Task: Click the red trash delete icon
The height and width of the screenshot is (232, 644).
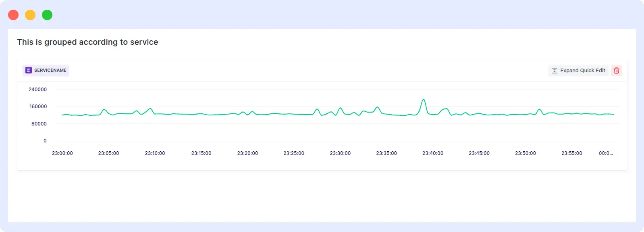Action: 616,71
